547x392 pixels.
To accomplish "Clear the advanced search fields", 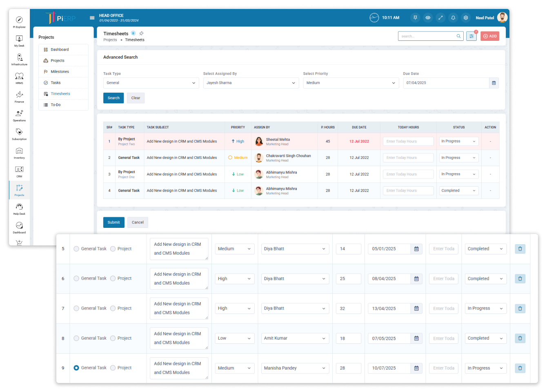I will 136,98.
